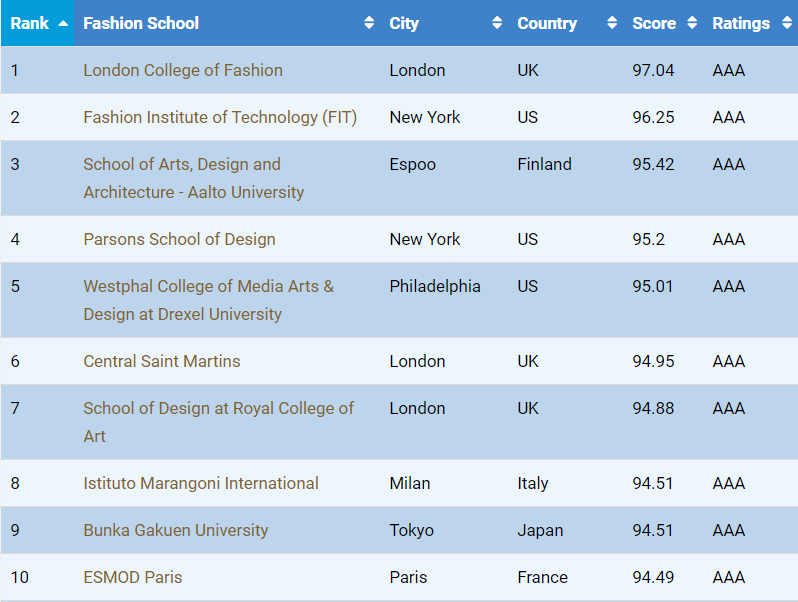This screenshot has height=602, width=798.
Task: Sort by Score column arrows
Action: pos(692,23)
